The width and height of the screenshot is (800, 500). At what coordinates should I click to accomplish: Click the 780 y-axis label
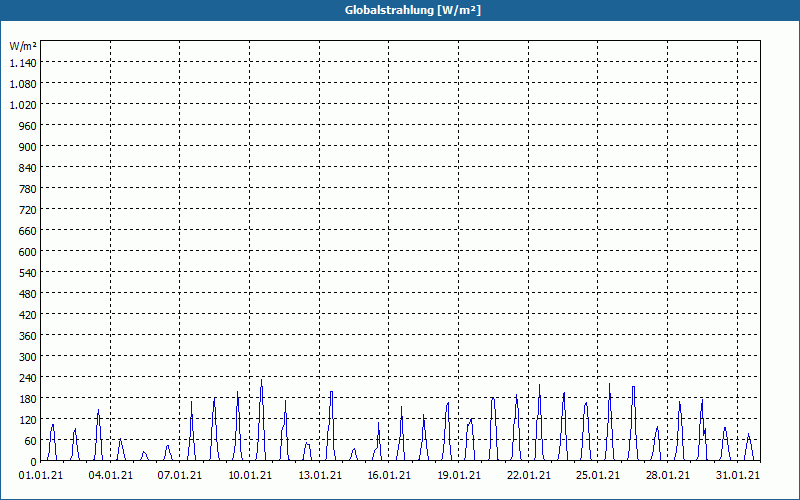28,189
